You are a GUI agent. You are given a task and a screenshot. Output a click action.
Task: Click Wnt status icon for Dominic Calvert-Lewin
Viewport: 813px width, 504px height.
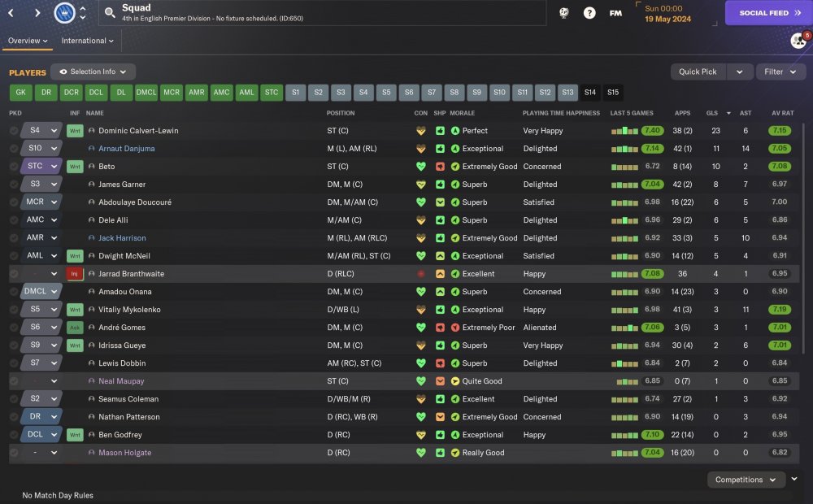(75, 131)
